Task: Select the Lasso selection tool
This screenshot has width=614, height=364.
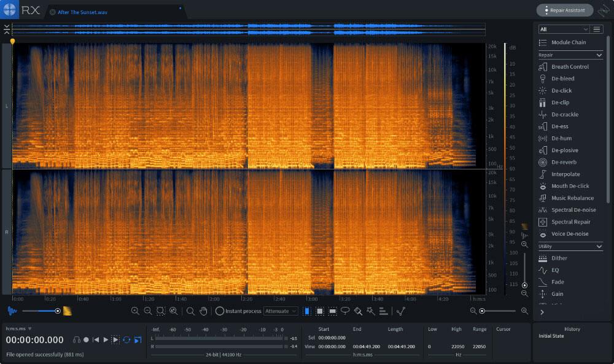Action: [345, 311]
